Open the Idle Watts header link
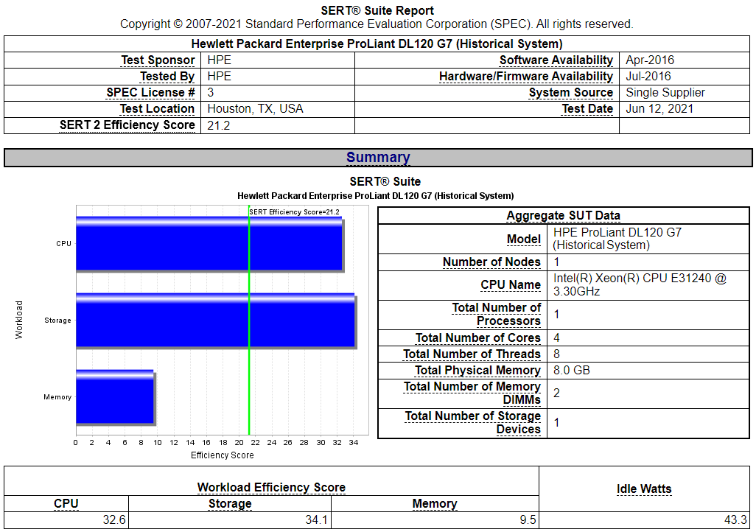Viewport: 756px width, 532px height. coord(644,489)
